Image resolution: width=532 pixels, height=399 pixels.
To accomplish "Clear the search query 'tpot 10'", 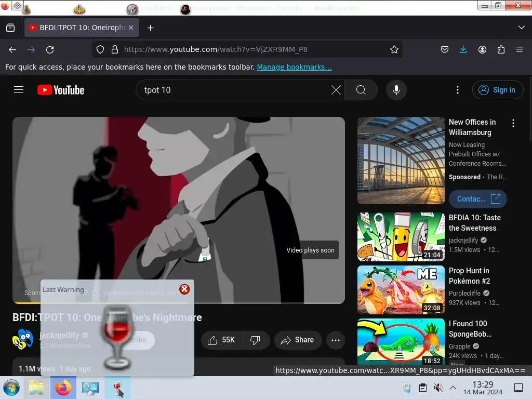I will pos(336,90).
